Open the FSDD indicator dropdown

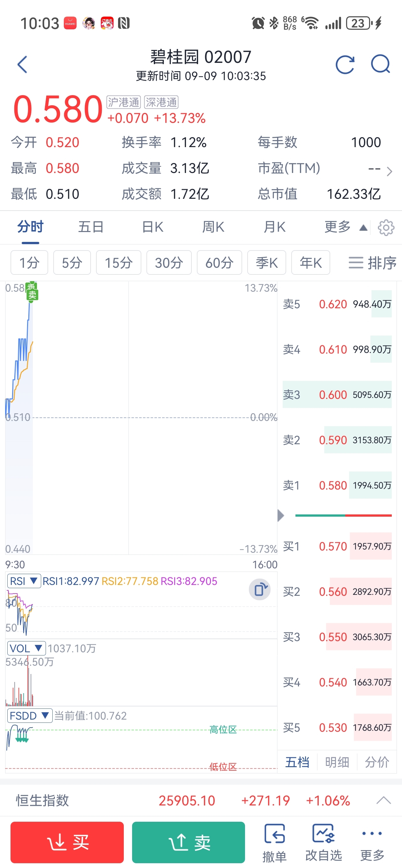(x=30, y=716)
